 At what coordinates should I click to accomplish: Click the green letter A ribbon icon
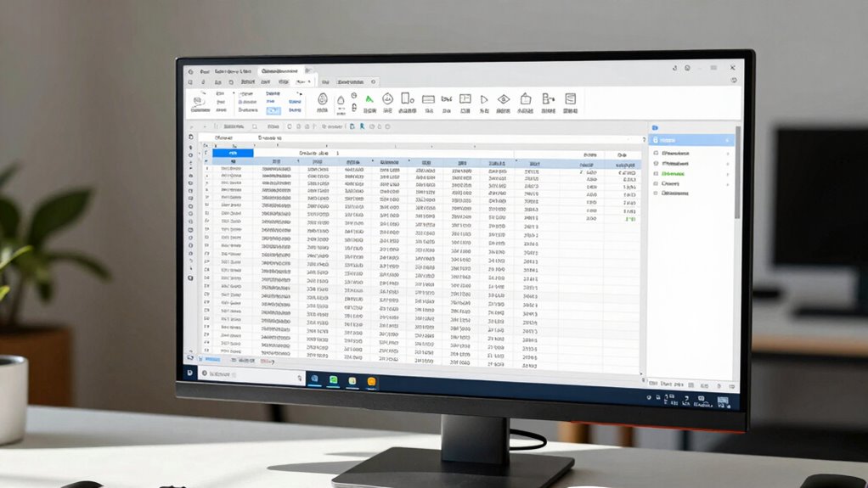tap(369, 100)
